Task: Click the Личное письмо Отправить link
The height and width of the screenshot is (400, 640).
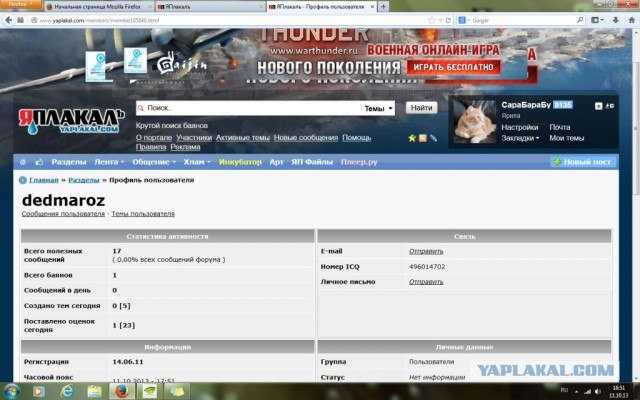Action: pyautogui.click(x=426, y=282)
